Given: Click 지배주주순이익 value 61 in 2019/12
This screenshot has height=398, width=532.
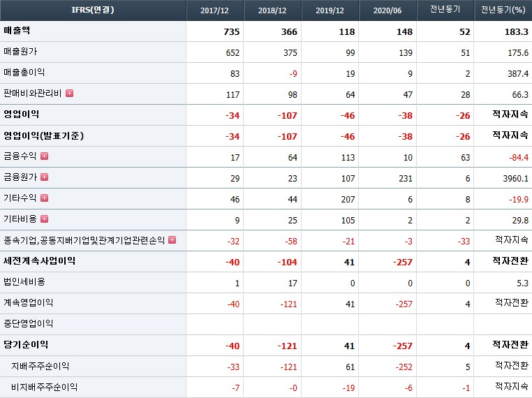Looking at the screenshot, I should coord(350,367).
